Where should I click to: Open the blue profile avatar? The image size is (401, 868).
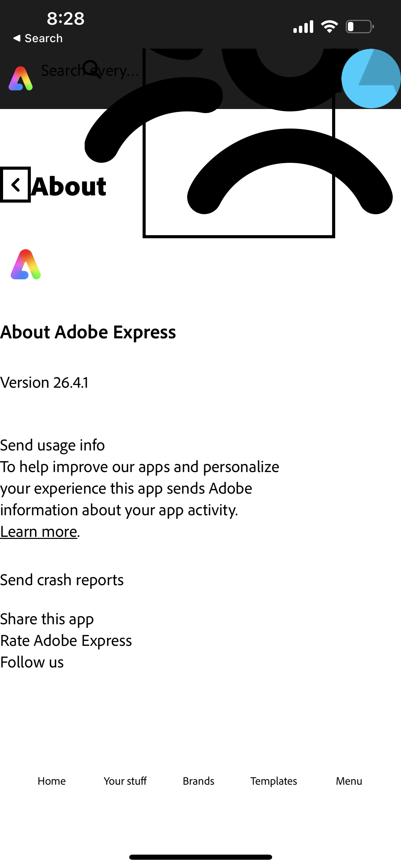(x=371, y=79)
